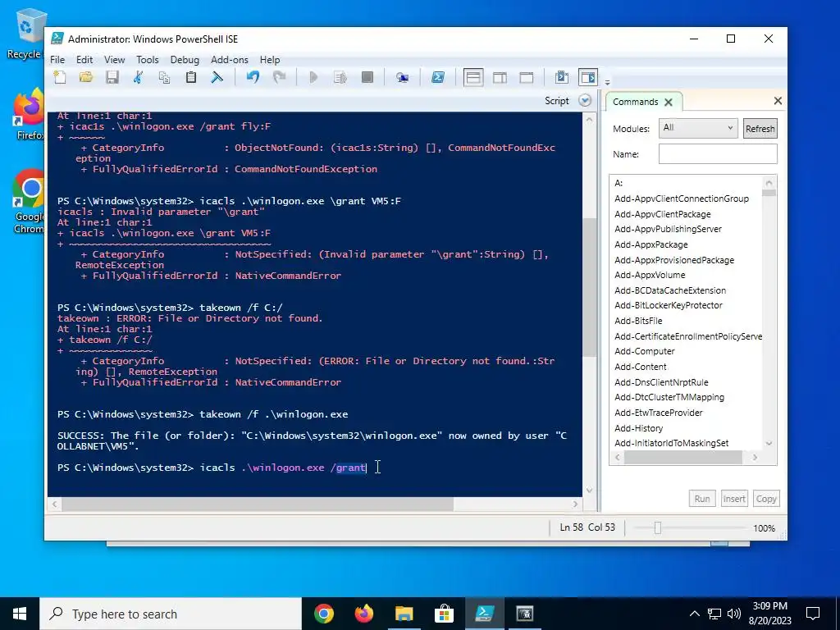
Task: Click the Save script icon
Action: [112, 77]
